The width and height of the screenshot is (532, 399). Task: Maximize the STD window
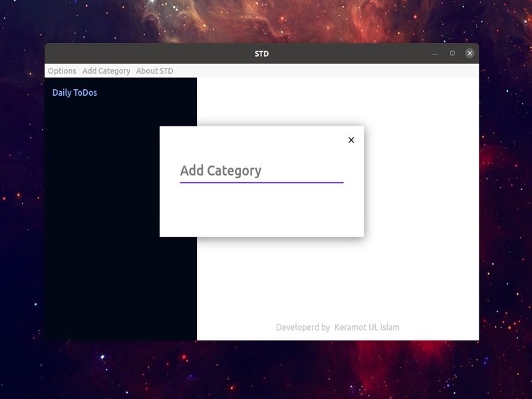point(452,53)
